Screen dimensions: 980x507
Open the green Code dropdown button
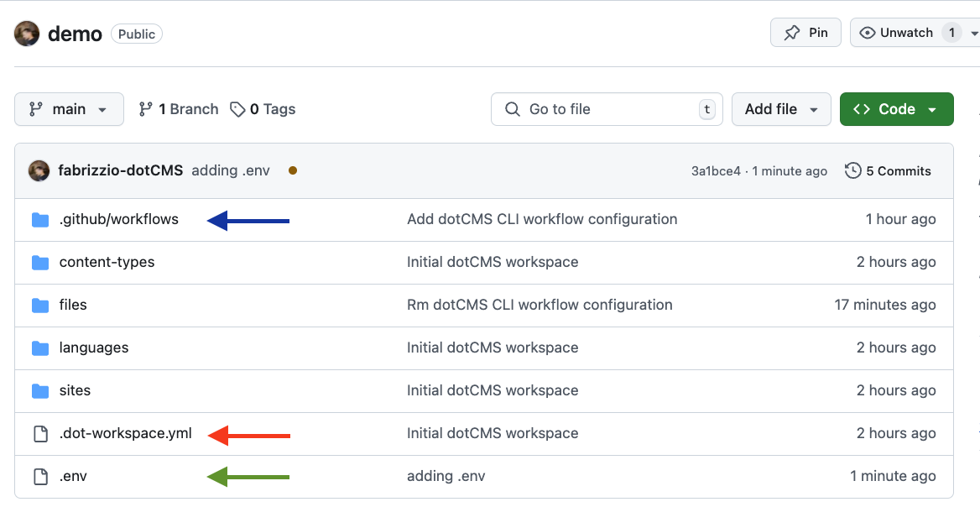coord(896,109)
